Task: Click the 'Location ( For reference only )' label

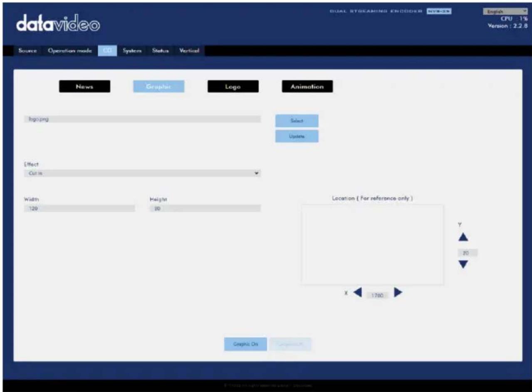Action: click(x=372, y=198)
